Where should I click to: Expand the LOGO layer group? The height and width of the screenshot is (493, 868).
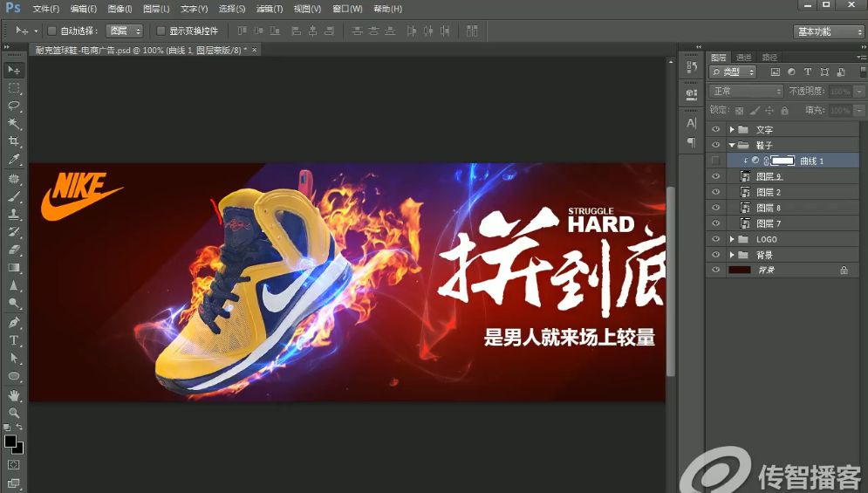[732, 239]
